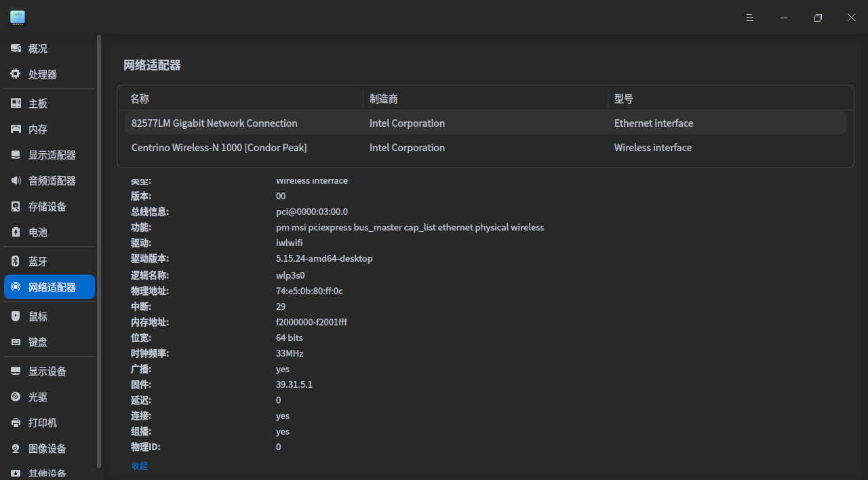Click the 名称 (Name) column header
The height and width of the screenshot is (480, 868).
click(140, 99)
